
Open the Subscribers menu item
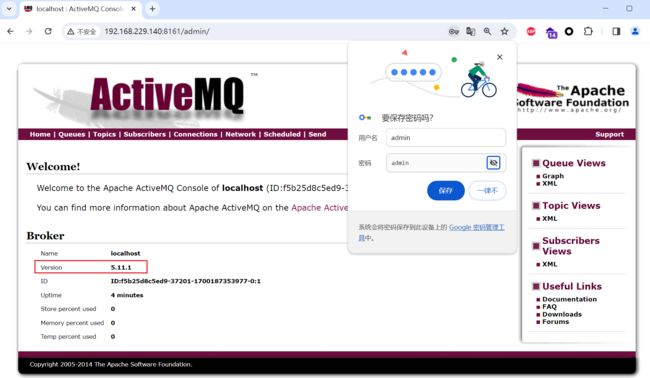click(x=145, y=134)
